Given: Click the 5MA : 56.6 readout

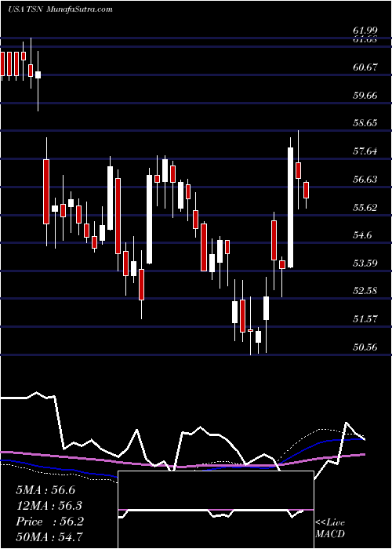Looking at the screenshot, I should pos(45,490).
